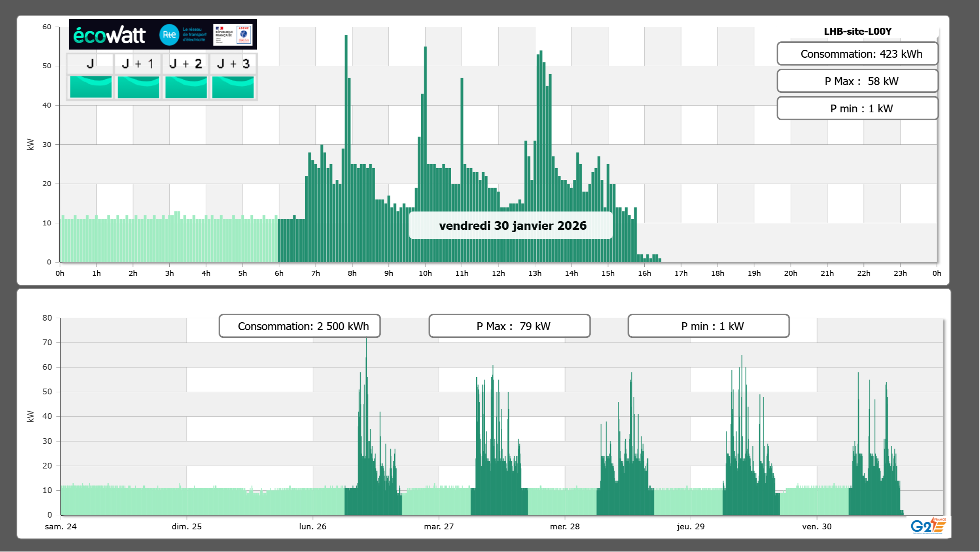This screenshot has width=980, height=552.
Task: Click the Consommation: 423 kWh box
Action: click(857, 54)
